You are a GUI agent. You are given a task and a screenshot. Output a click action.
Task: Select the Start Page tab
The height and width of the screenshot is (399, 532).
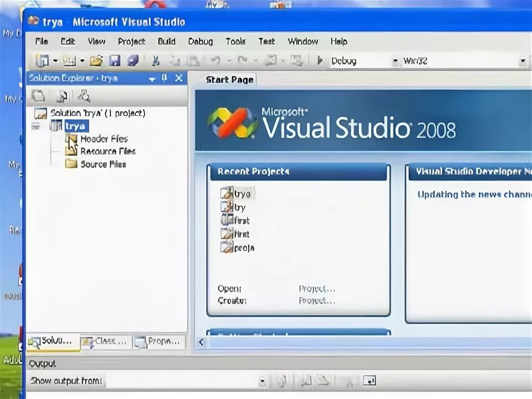[x=229, y=80]
